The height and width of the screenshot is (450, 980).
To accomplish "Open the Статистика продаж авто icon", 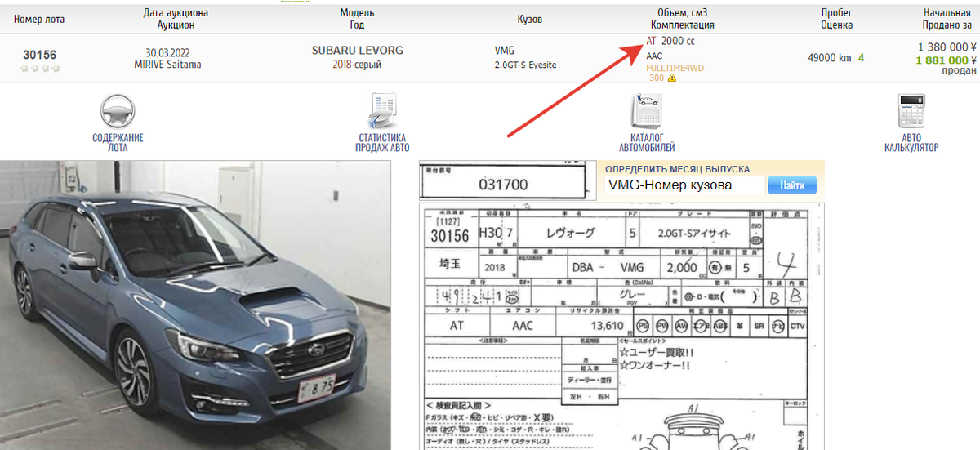I will (x=382, y=111).
